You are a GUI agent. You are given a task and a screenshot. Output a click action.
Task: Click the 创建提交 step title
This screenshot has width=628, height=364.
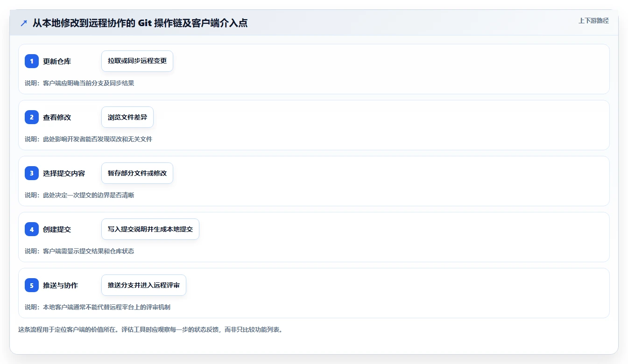tap(57, 229)
